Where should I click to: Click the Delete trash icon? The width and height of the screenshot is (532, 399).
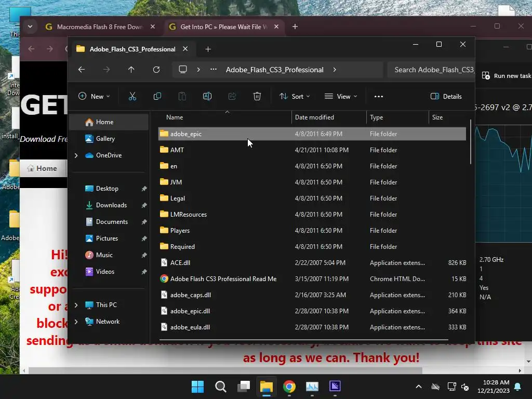257,96
